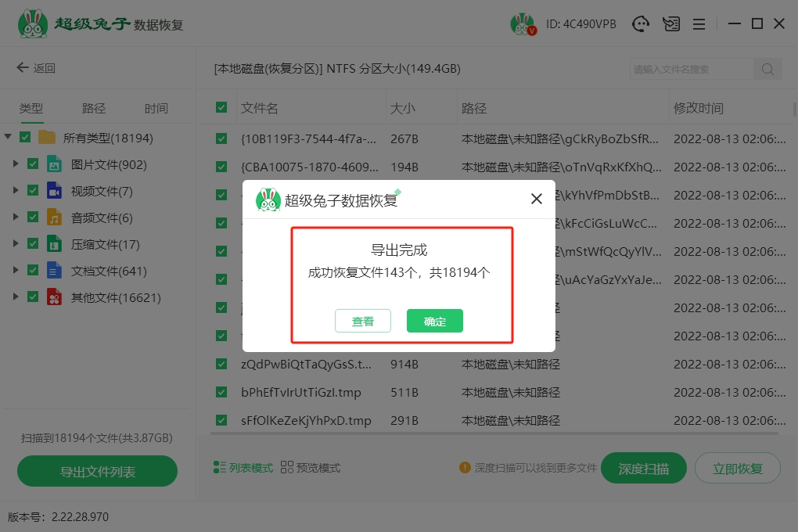Click the customer service headset icon
Image resolution: width=798 pixels, height=532 pixels.
642,24
